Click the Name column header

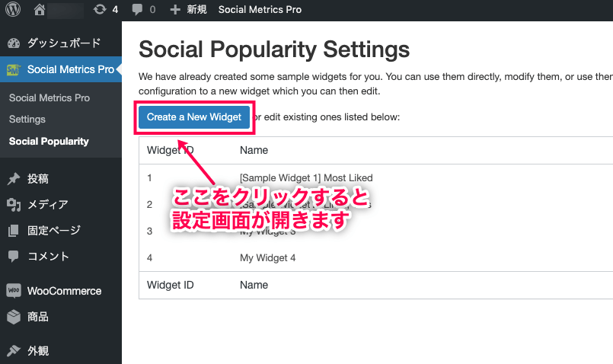(x=254, y=150)
